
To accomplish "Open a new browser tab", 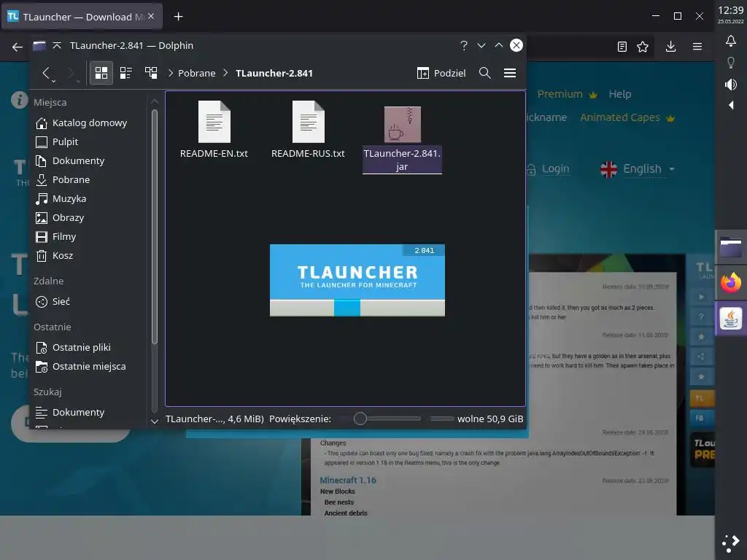I will tap(178, 17).
